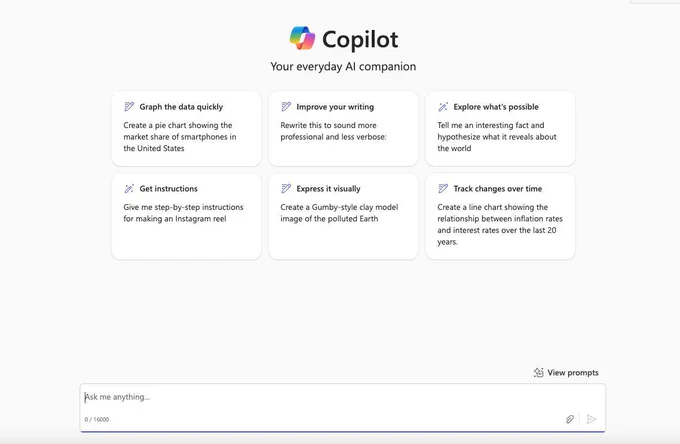Click the Copilot rainbow logo

click(302, 38)
